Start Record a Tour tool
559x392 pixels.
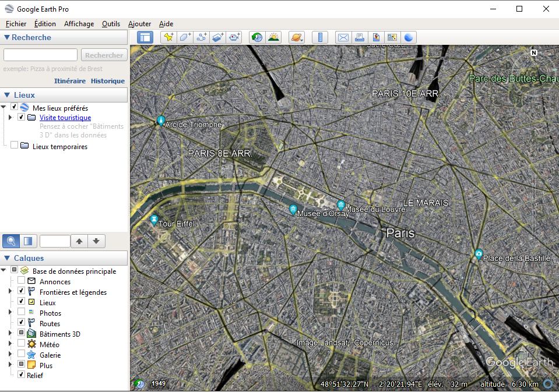tap(234, 37)
